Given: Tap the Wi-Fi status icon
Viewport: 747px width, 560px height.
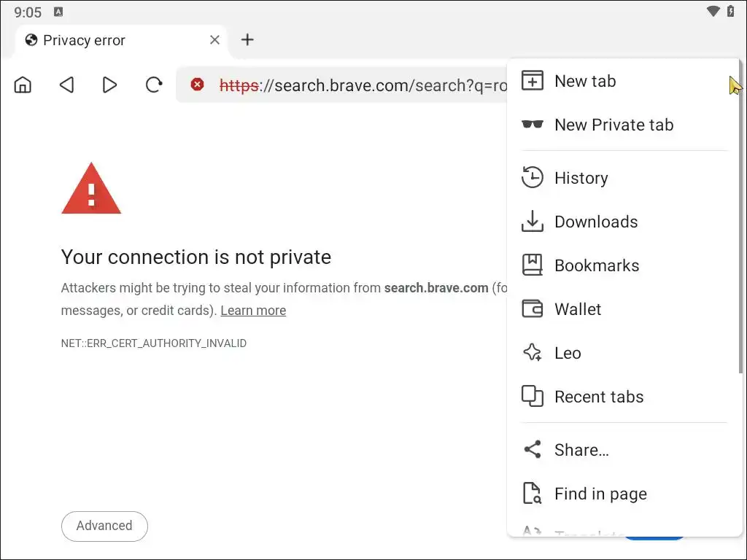Looking at the screenshot, I should pos(713,12).
